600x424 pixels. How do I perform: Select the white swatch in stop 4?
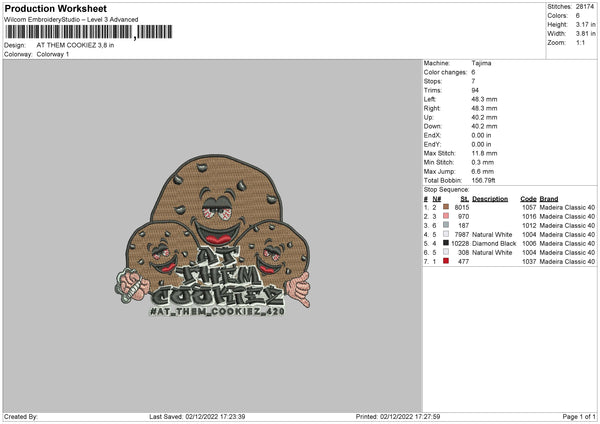pos(446,234)
